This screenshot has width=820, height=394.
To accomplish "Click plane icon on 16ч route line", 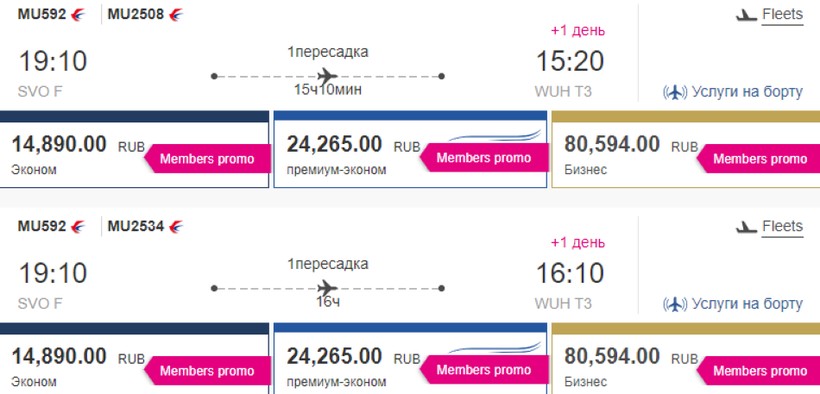I will click(327, 288).
